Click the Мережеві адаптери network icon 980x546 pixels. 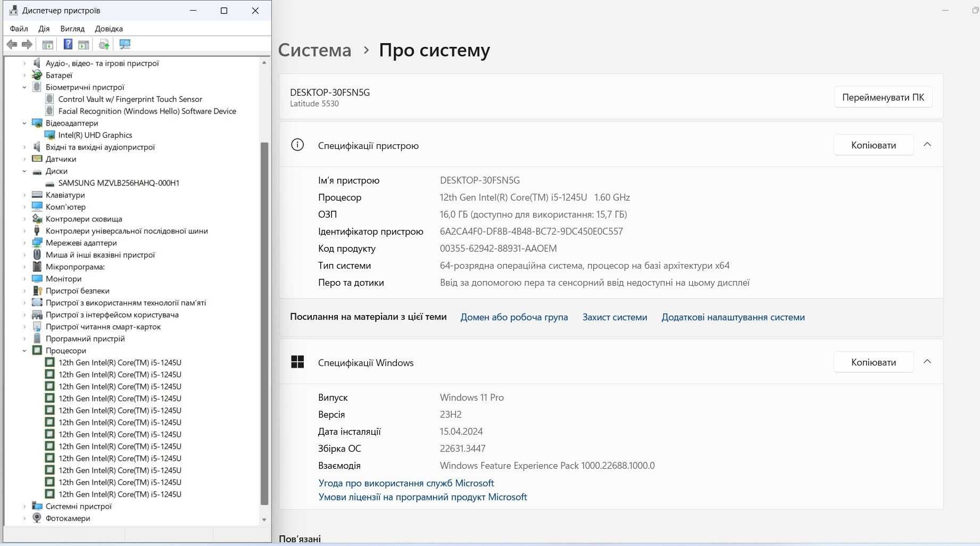(37, 243)
